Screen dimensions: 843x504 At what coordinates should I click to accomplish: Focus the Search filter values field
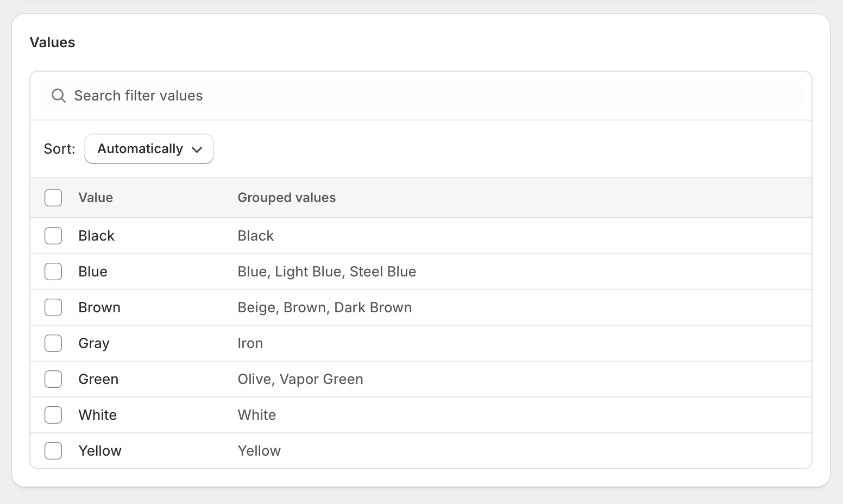pyautogui.click(x=421, y=96)
